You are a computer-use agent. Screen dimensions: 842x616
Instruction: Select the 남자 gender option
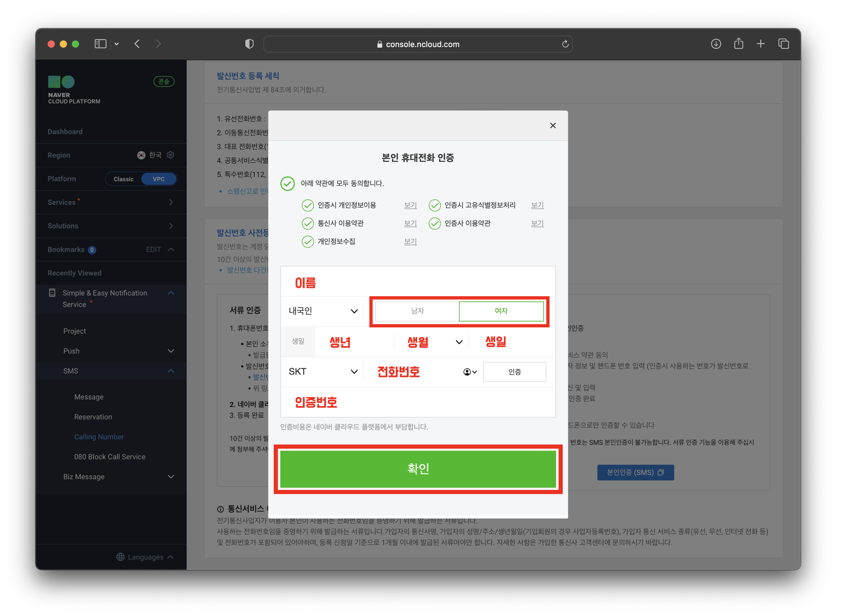tap(417, 311)
